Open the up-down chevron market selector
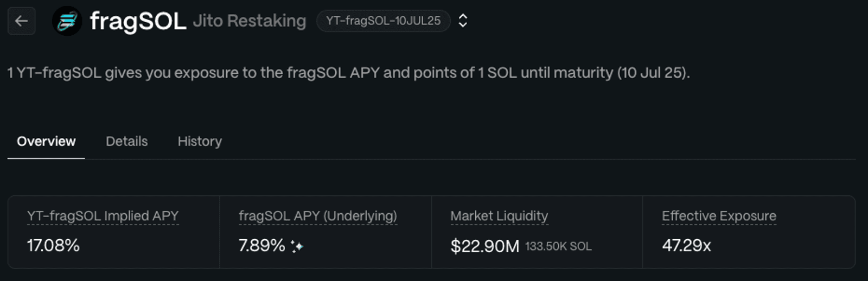This screenshot has width=868, height=281. point(463,21)
